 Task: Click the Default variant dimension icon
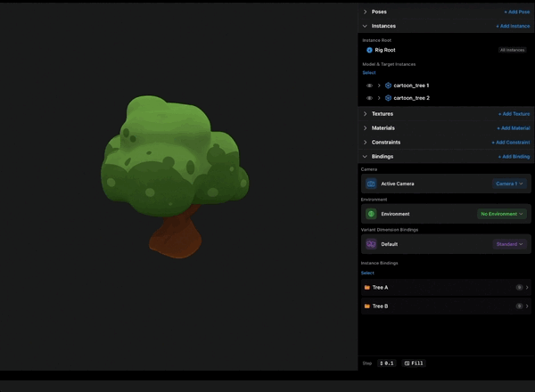coord(371,244)
